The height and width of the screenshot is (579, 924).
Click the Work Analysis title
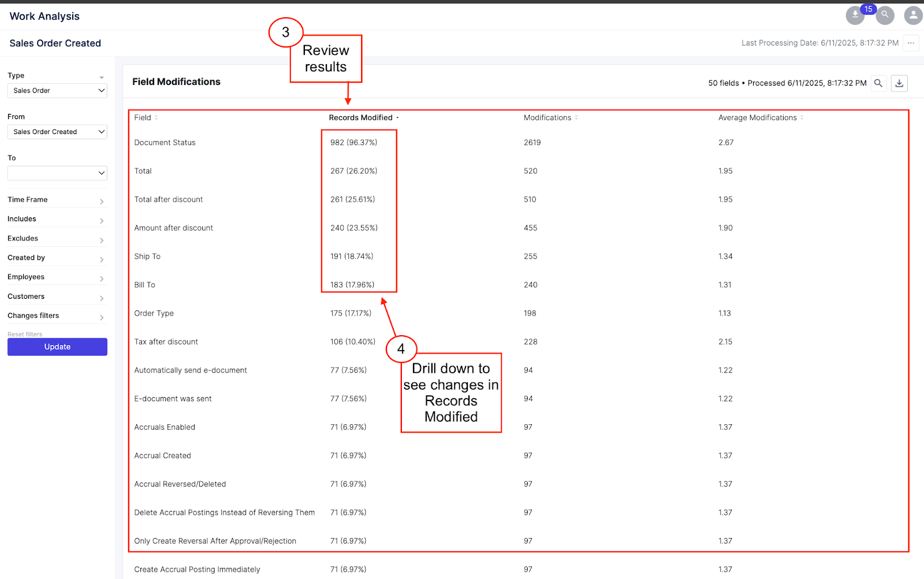coord(44,16)
